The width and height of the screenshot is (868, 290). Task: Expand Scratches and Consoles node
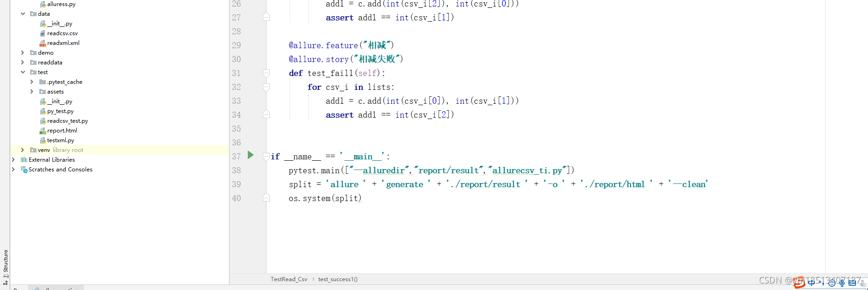pyautogui.click(x=13, y=169)
